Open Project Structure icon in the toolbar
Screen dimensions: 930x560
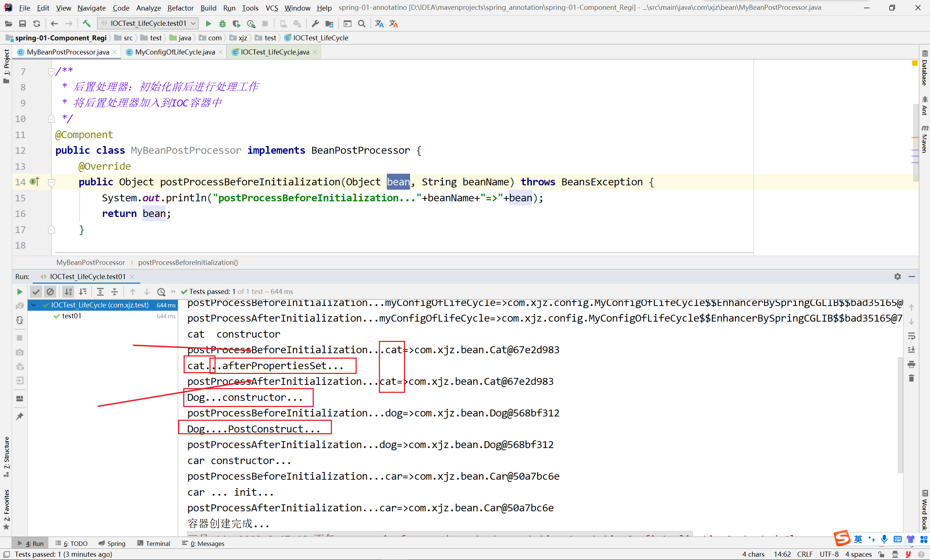[x=329, y=24]
